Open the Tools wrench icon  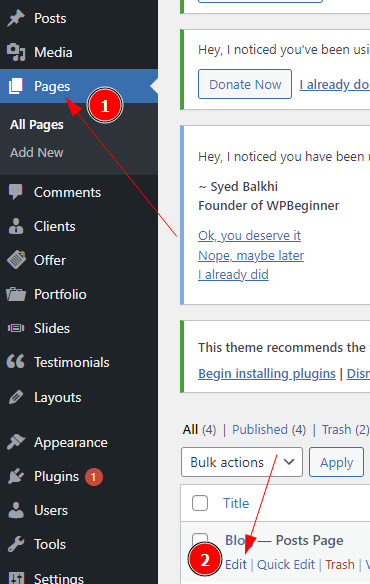[16, 544]
